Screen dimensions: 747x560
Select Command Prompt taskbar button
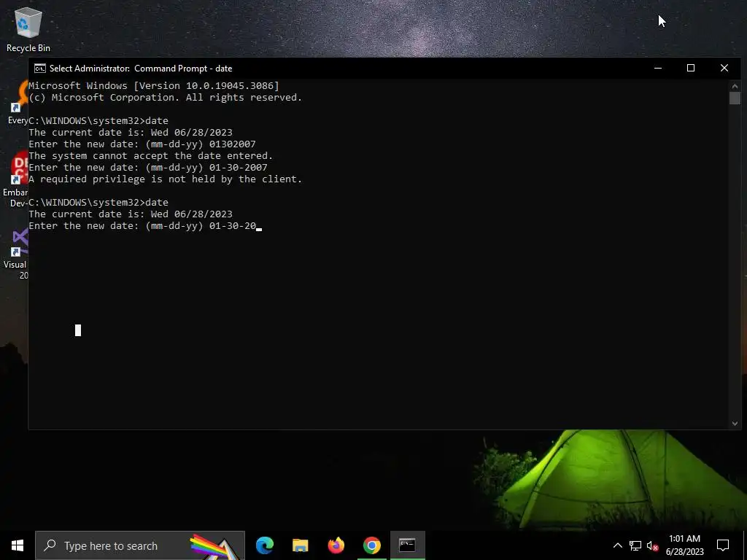pos(407,545)
